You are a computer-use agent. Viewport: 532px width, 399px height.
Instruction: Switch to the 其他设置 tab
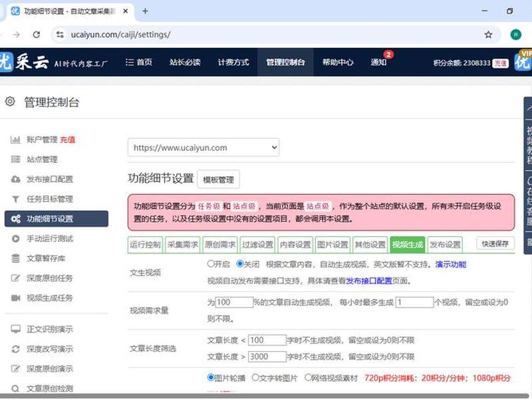(370, 245)
